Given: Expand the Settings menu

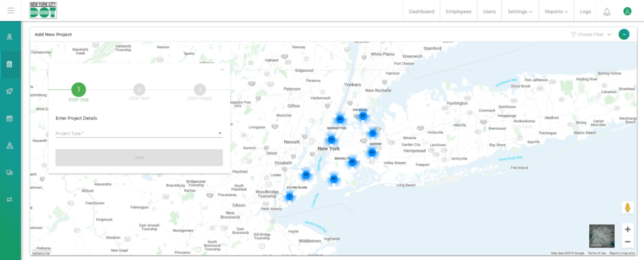Looking at the screenshot, I should [x=519, y=11].
